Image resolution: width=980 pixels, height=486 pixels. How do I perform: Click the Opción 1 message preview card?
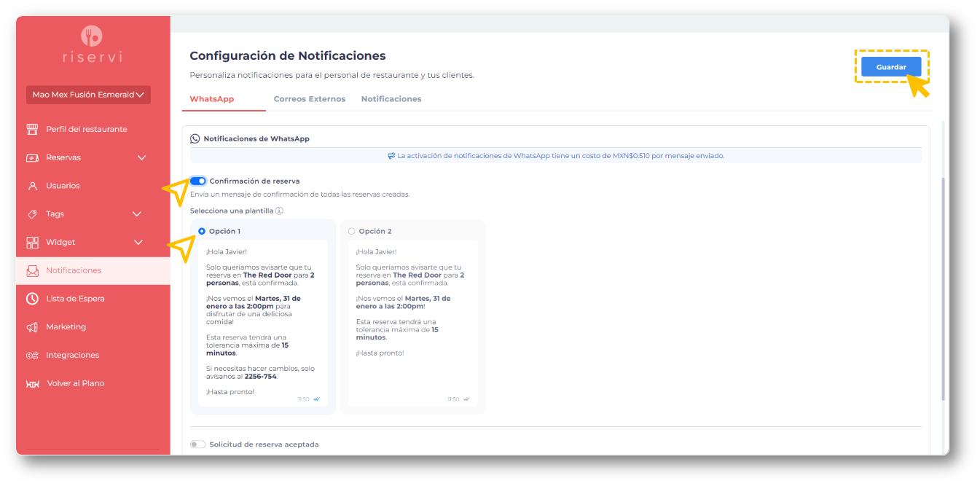pos(263,324)
